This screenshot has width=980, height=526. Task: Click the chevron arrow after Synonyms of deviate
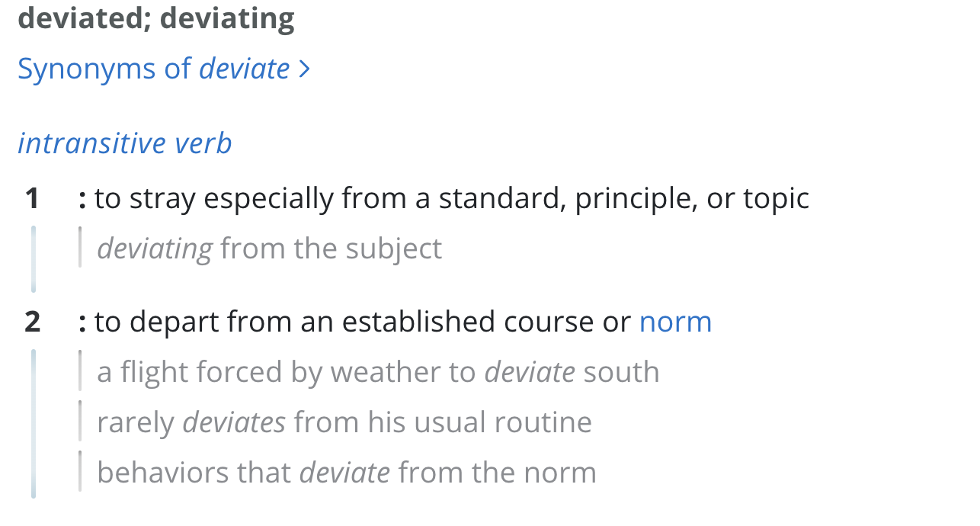tap(304, 69)
